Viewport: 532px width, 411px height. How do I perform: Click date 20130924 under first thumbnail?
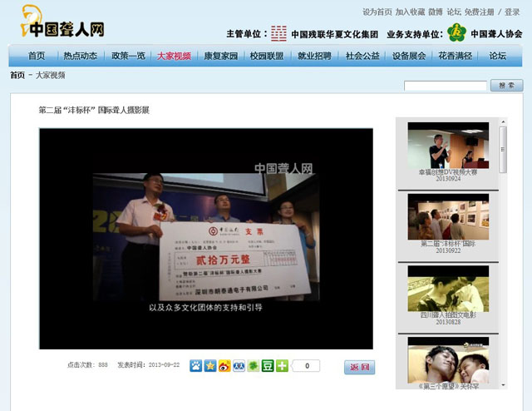tap(448, 179)
